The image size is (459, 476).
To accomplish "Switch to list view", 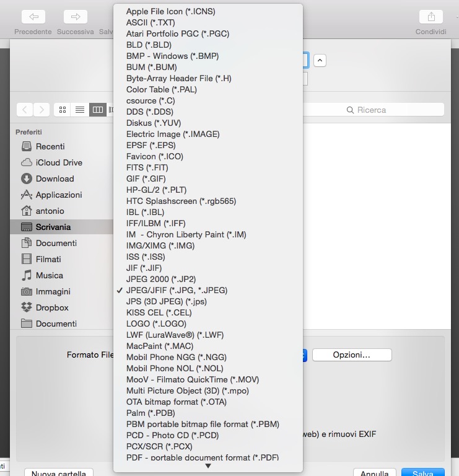I will (80, 110).
